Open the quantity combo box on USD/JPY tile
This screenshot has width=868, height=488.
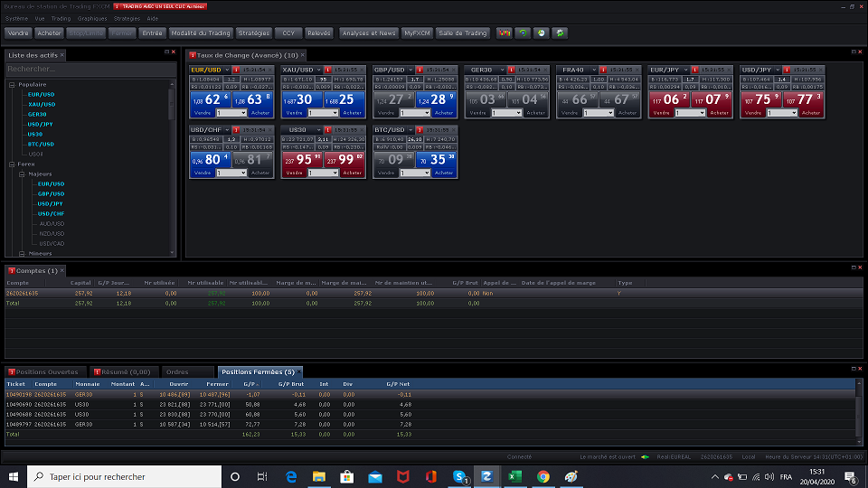coord(782,113)
